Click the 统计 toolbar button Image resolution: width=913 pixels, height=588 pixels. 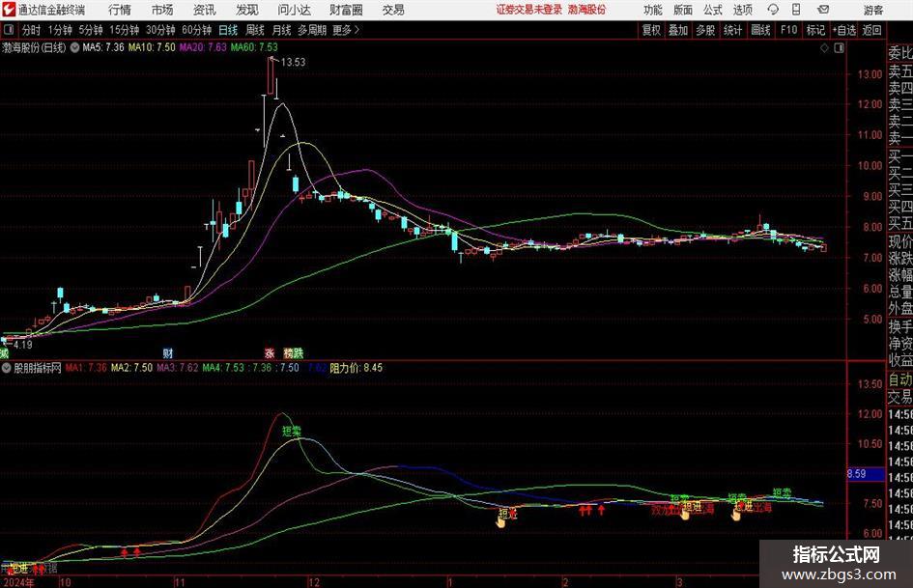(732, 30)
